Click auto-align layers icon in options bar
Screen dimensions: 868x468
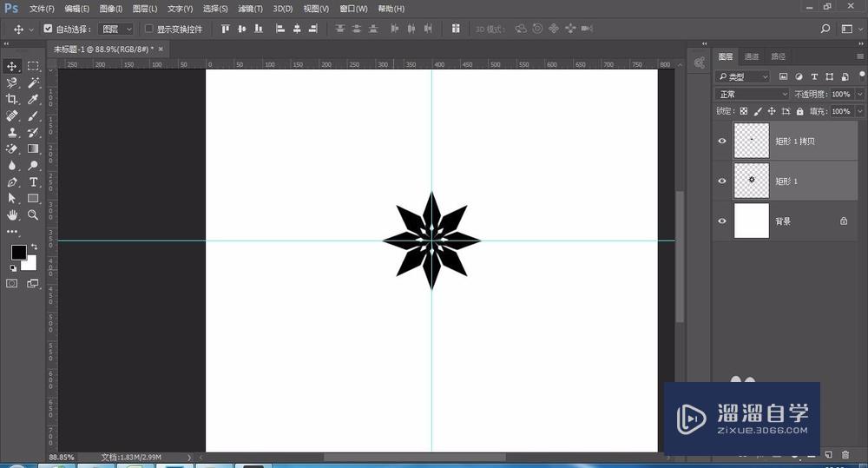456,29
